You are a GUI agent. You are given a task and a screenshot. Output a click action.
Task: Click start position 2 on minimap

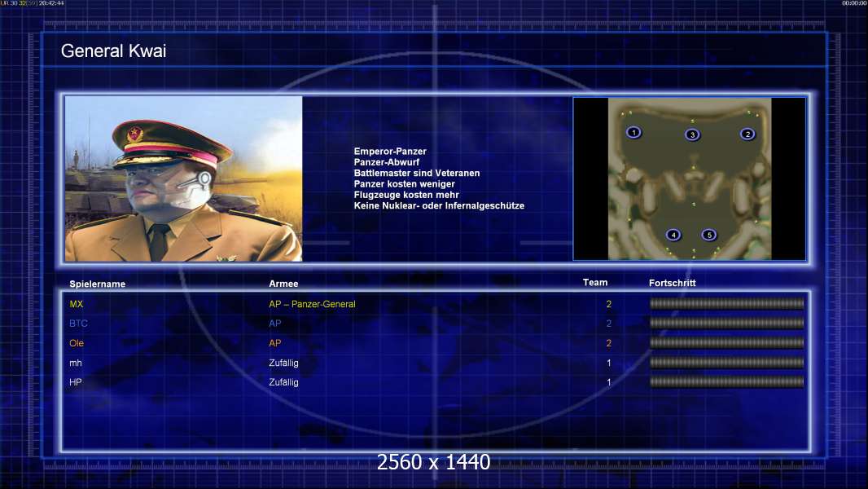747,134
